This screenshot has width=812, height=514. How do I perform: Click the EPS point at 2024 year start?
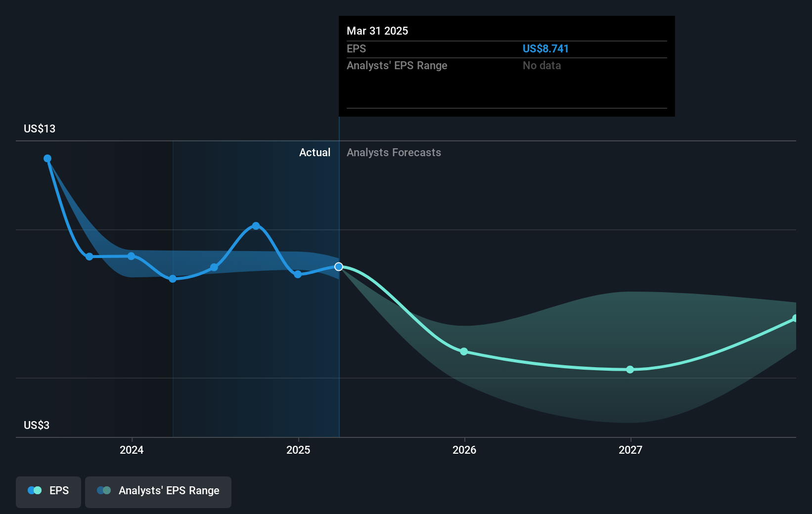point(131,256)
